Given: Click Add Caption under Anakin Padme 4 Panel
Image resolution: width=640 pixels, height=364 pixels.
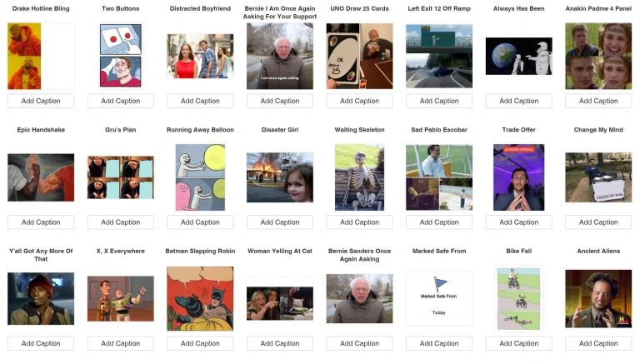Looking at the screenshot, I should click(598, 101).
